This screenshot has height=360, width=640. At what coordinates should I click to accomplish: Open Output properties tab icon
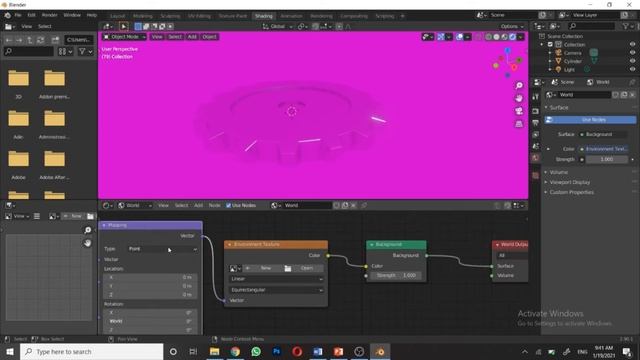pyautogui.click(x=536, y=123)
